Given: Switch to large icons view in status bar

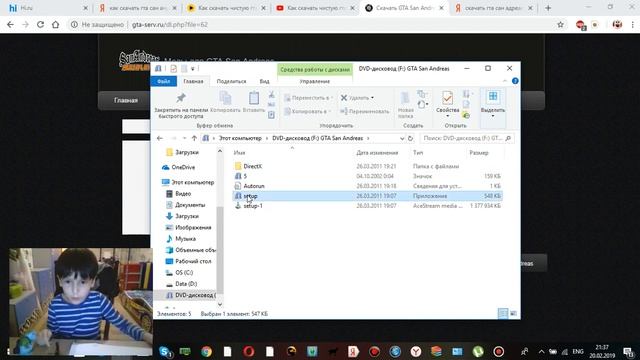Looking at the screenshot, I should coord(513,313).
